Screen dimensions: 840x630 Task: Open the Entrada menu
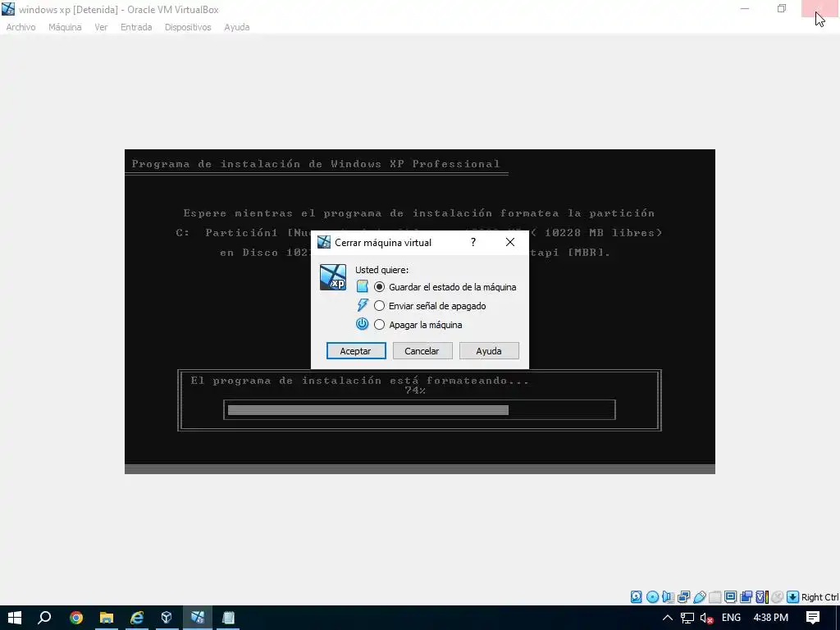point(136,27)
